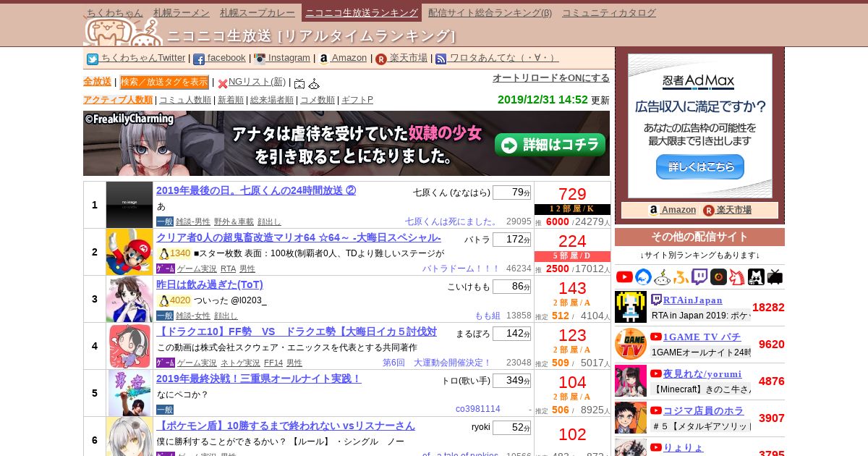Select the black TV site icon at row end
Image resolution: width=868 pixels, height=456 pixels.
[775, 277]
